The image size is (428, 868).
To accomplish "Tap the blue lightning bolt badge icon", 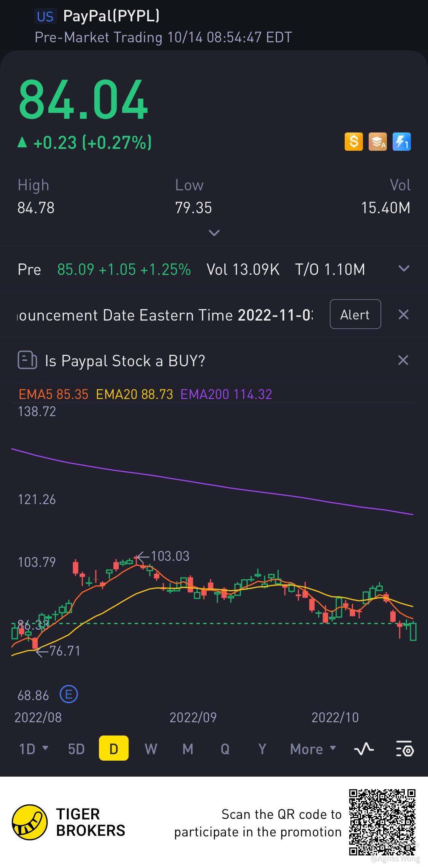I will [402, 142].
